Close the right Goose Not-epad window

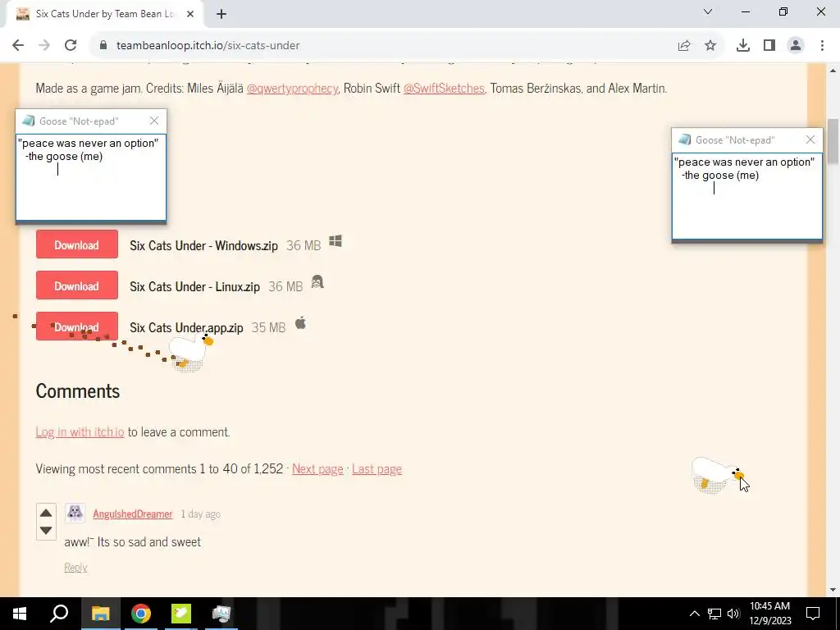810,139
